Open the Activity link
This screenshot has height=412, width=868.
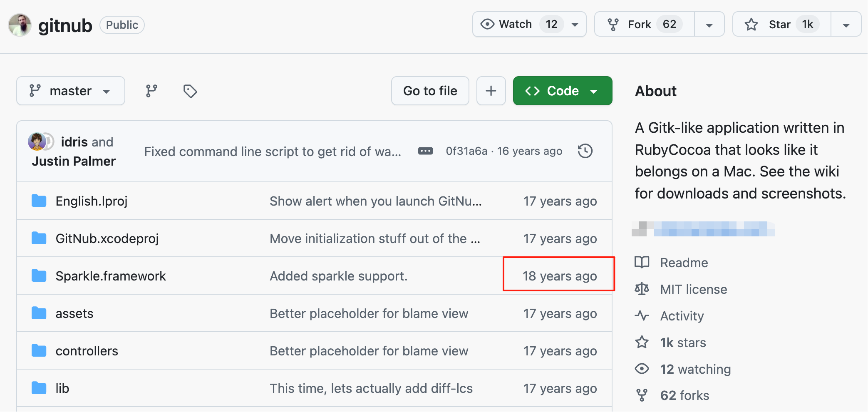682,316
